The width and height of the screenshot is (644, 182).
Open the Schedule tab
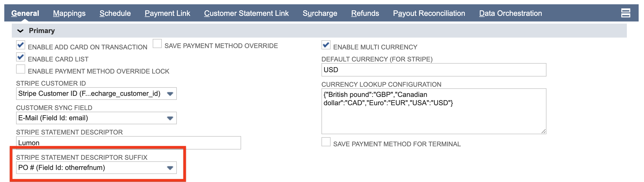pyautogui.click(x=115, y=13)
